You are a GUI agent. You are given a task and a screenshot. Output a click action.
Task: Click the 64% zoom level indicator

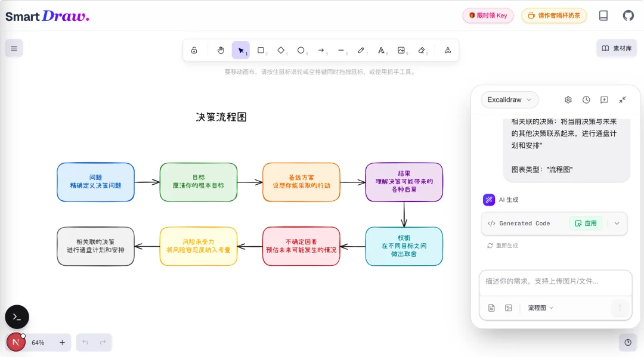pyautogui.click(x=39, y=342)
